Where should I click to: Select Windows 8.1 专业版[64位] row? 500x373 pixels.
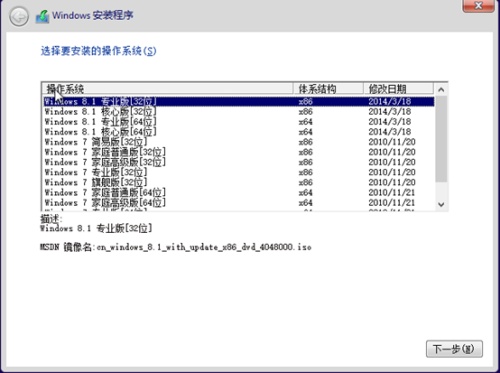[x=239, y=122]
